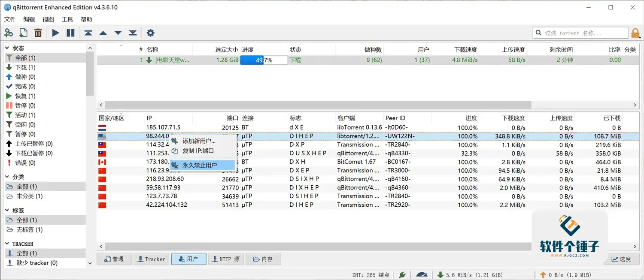Add a torrent file from the toolbar
The height and width of the screenshot is (280, 644).
[x=23, y=33]
